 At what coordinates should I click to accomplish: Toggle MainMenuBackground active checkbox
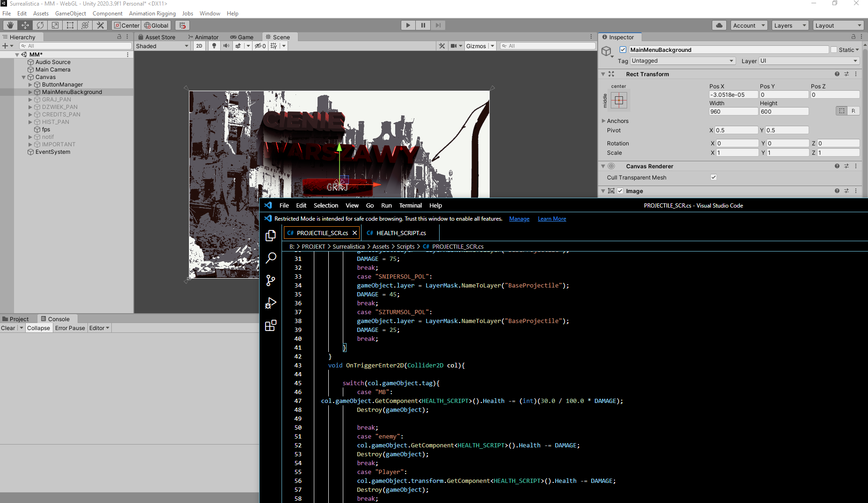(623, 50)
